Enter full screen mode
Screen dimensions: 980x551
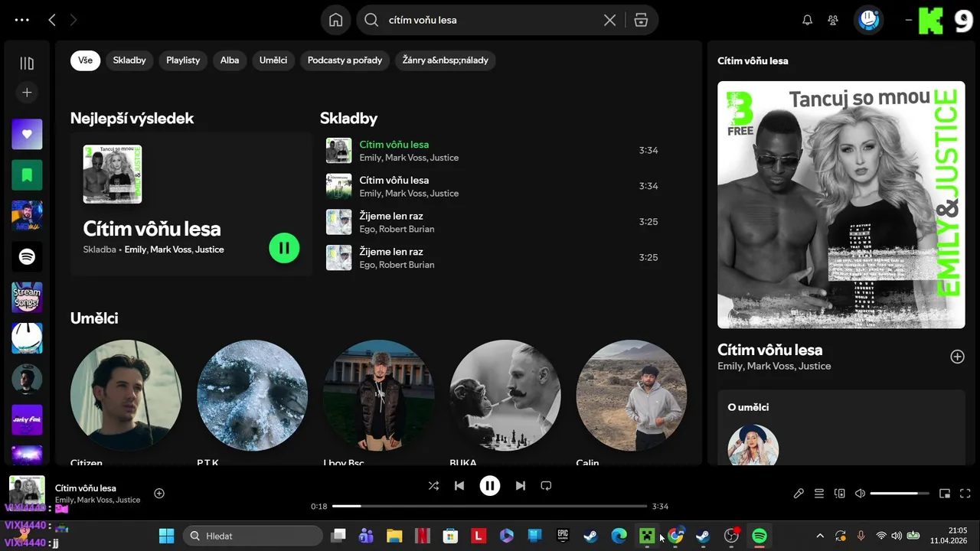coord(965,494)
